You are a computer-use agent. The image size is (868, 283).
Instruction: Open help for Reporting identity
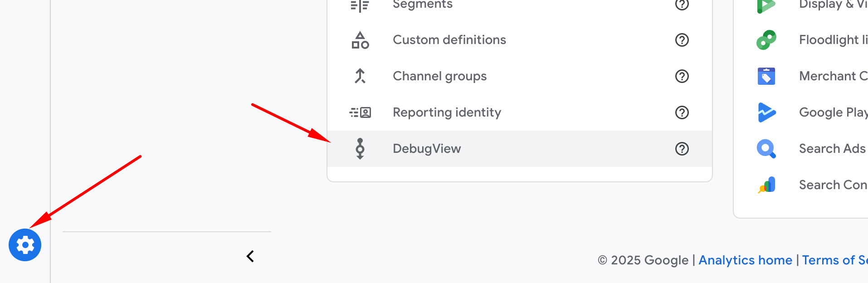pos(682,112)
